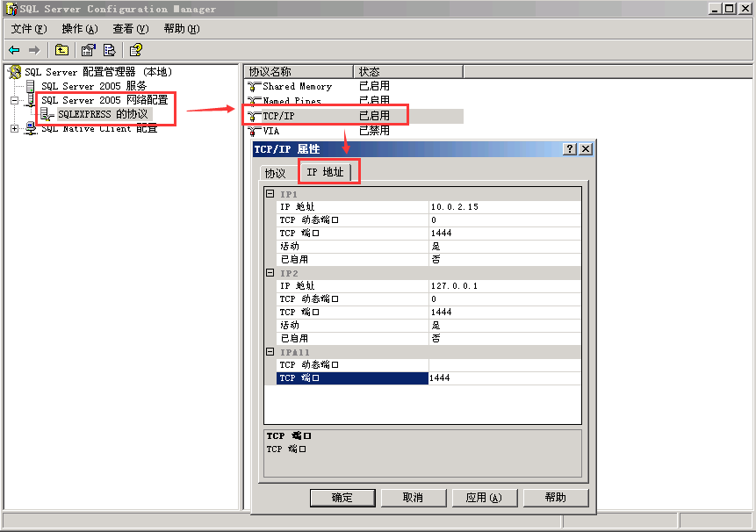Select the highlighted TCP 端口 label under IPAll
Screen dimensions: 756x532
(x=352, y=377)
